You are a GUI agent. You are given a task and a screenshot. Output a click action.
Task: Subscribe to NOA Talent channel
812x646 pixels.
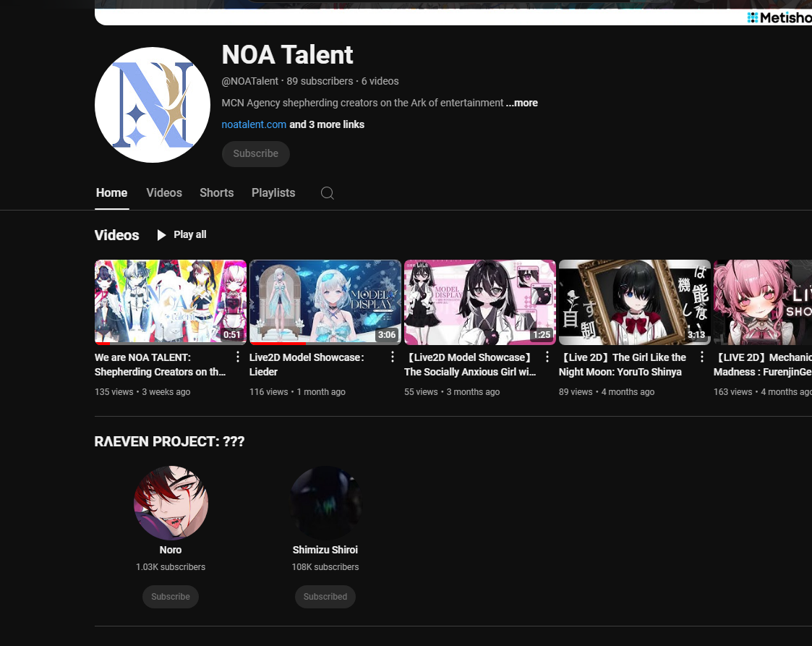pyautogui.click(x=256, y=154)
